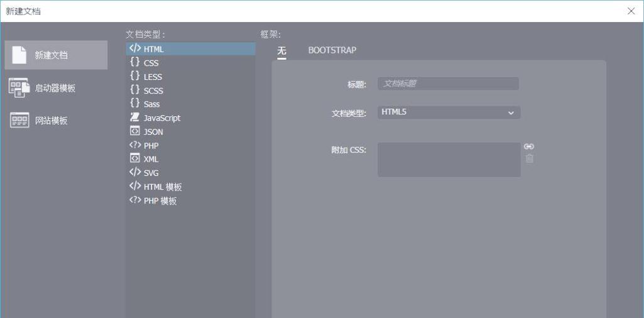Click the PHP tag icon
Image resolution: width=644 pixels, height=318 pixels.
point(135,145)
